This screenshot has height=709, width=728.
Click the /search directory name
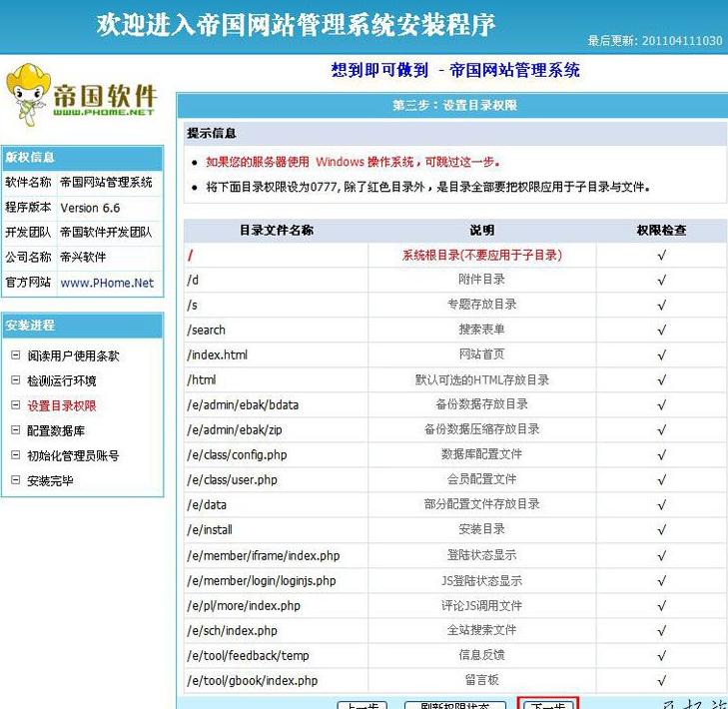pos(206,331)
